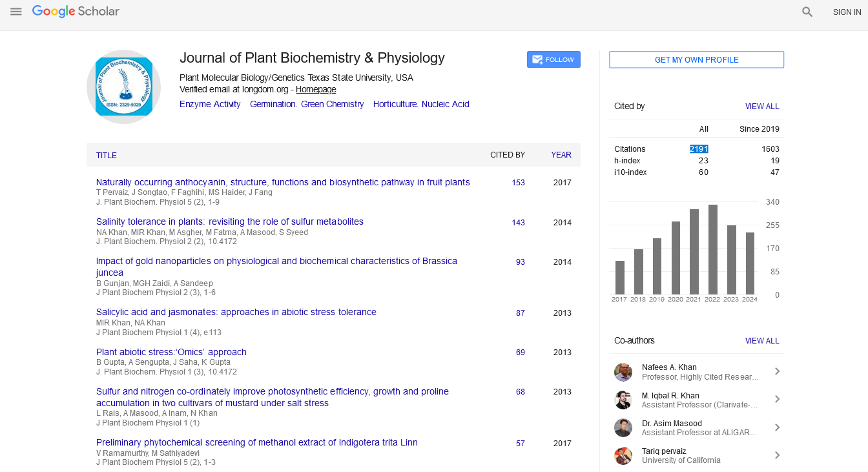Viewport: 868px width, 472px height.
Task: Click Tariq pervaiz's avatar photo
Action: [x=623, y=455]
